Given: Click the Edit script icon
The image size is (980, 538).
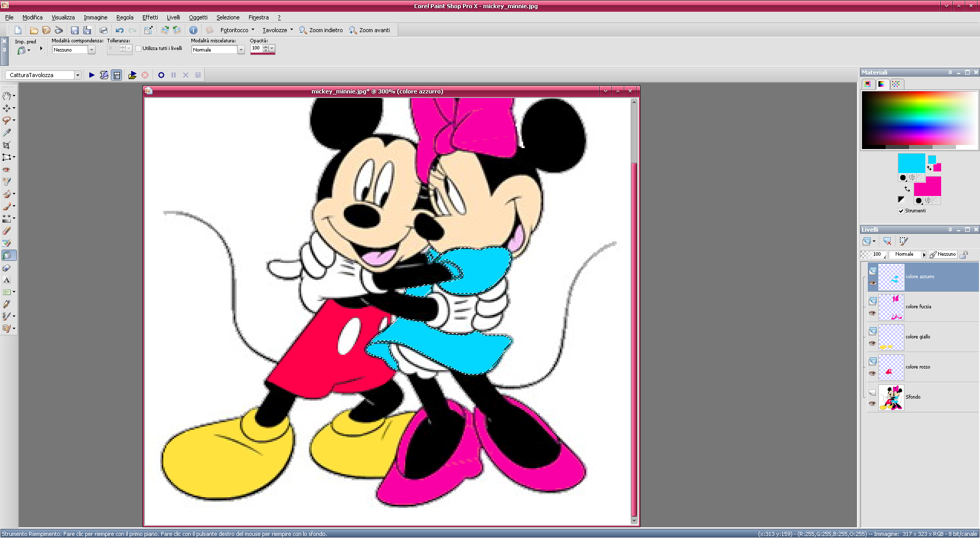Looking at the screenshot, I should 104,75.
